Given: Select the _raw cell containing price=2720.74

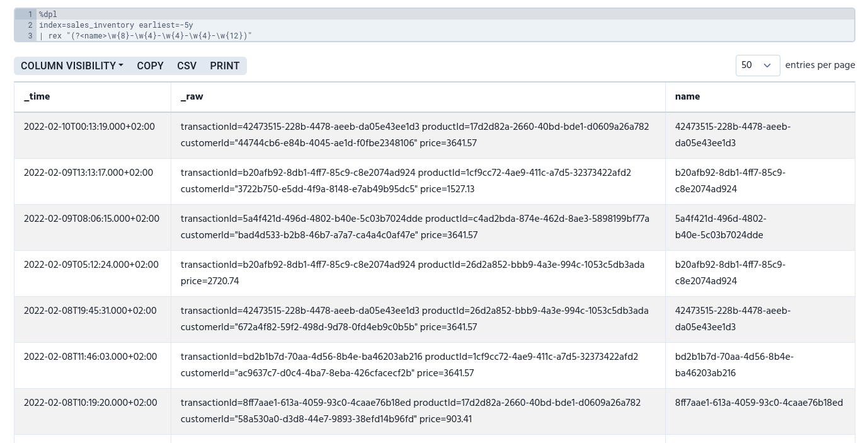Looking at the screenshot, I should pos(412,273).
